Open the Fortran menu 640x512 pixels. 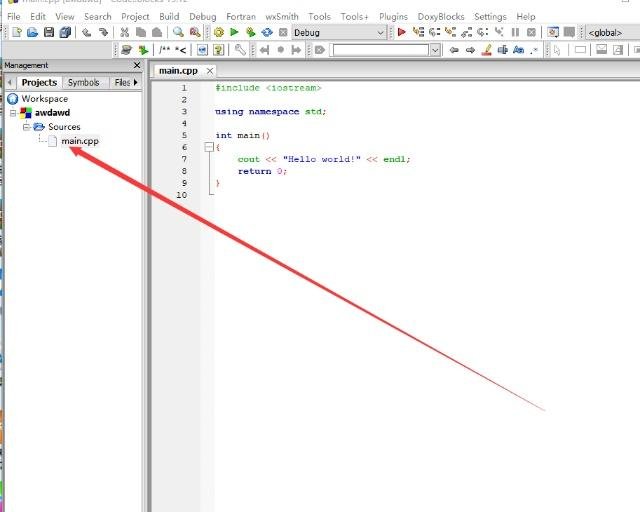(239, 17)
